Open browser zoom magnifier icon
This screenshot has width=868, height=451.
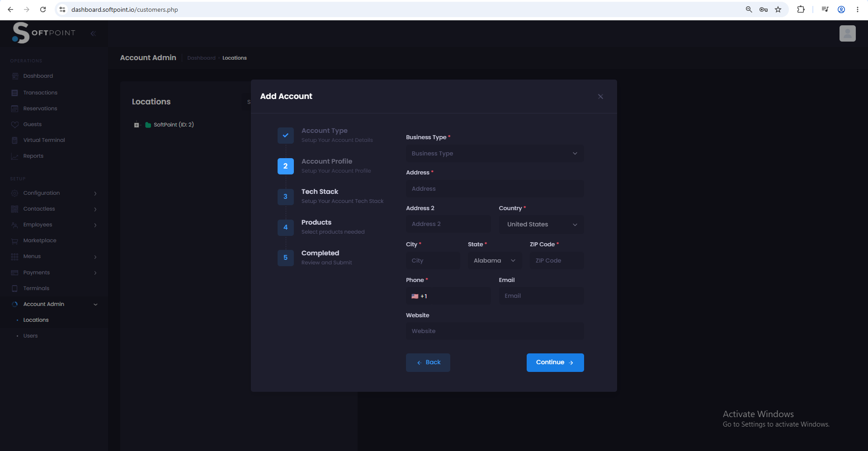[749, 9]
